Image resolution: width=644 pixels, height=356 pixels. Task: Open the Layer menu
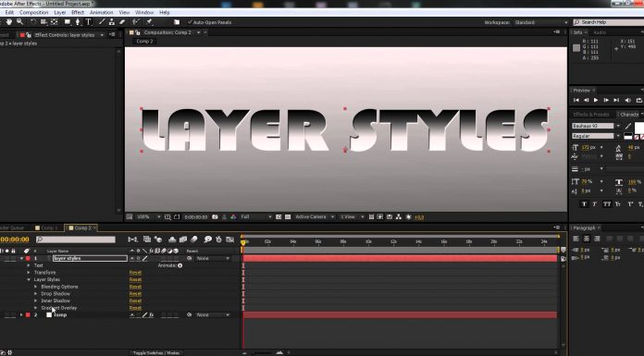[x=59, y=12]
